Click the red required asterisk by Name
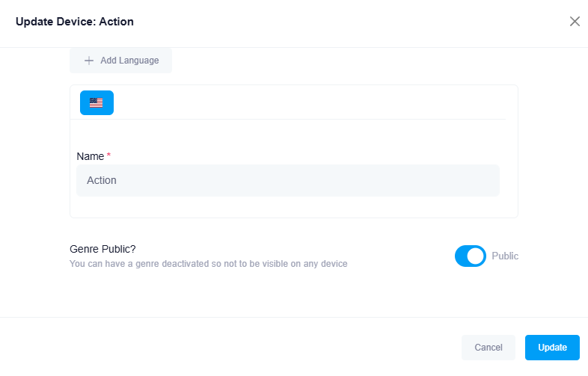The height and width of the screenshot is (376, 588). pos(109,155)
